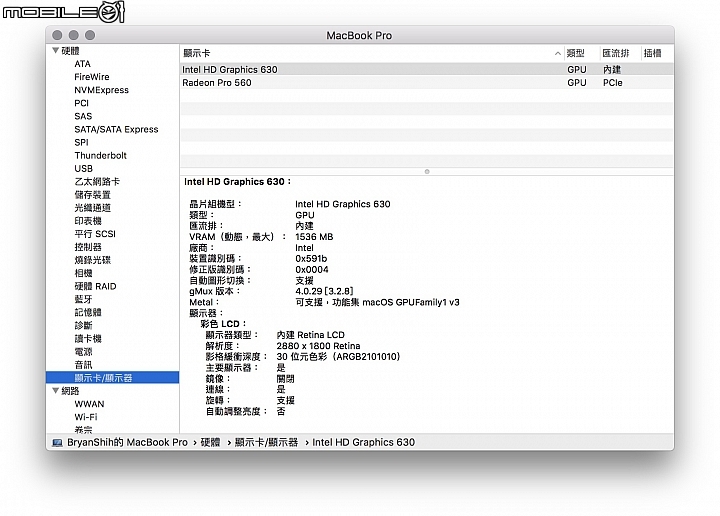Viewport: 720px width, 516px height.
Task: Select 讀卡機 card reader entry
Action: (x=88, y=338)
